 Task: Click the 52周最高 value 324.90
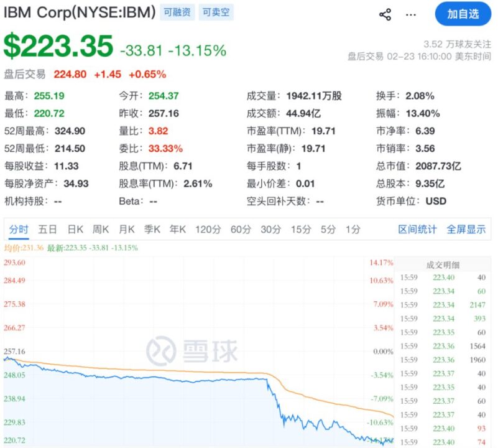pos(70,131)
